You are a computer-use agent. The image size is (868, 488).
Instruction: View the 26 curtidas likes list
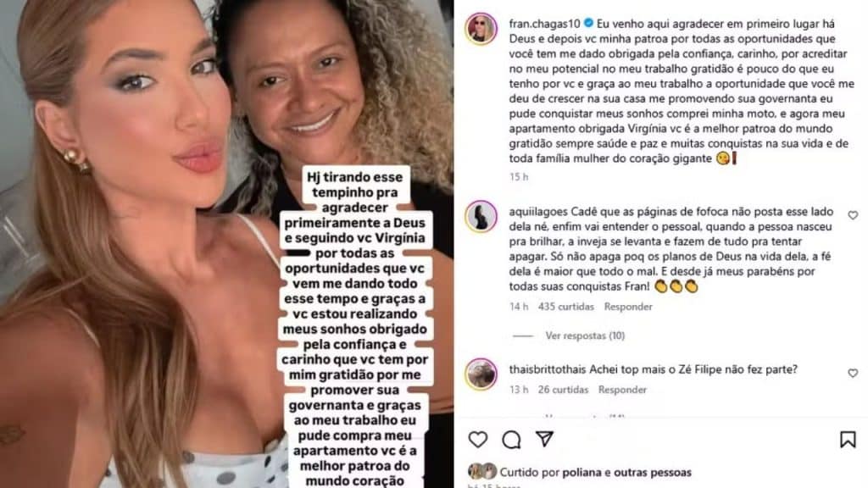coord(563,390)
